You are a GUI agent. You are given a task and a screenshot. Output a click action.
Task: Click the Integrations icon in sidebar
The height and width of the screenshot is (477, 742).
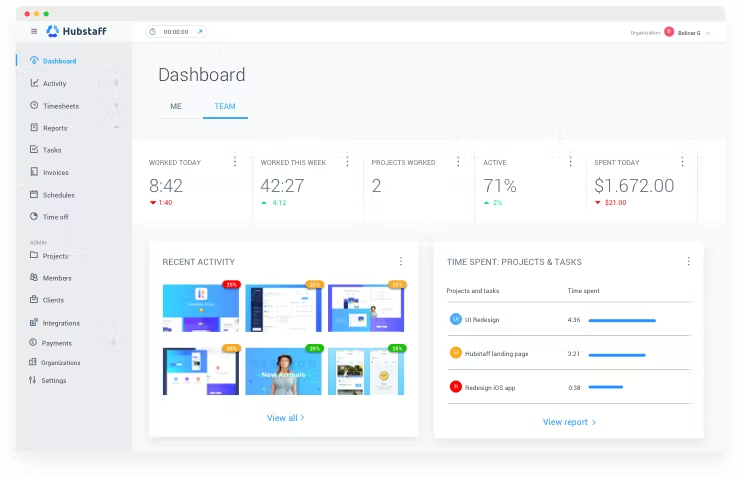coord(34,322)
